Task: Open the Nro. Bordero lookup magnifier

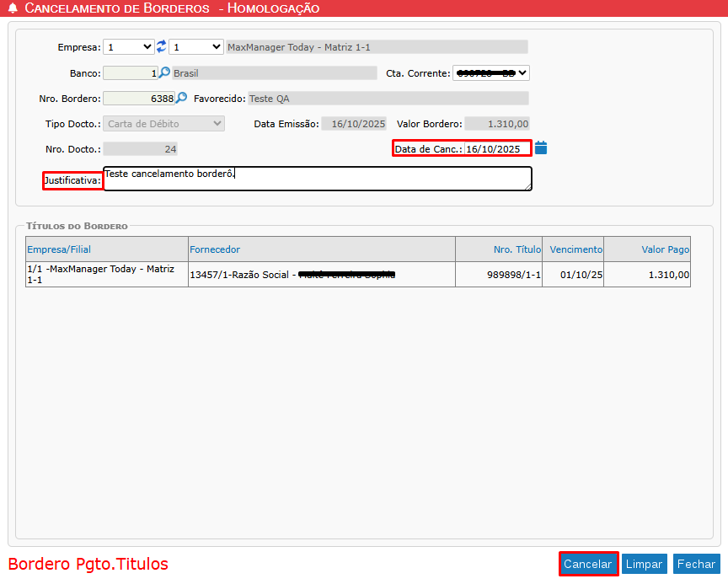Action: 181,99
